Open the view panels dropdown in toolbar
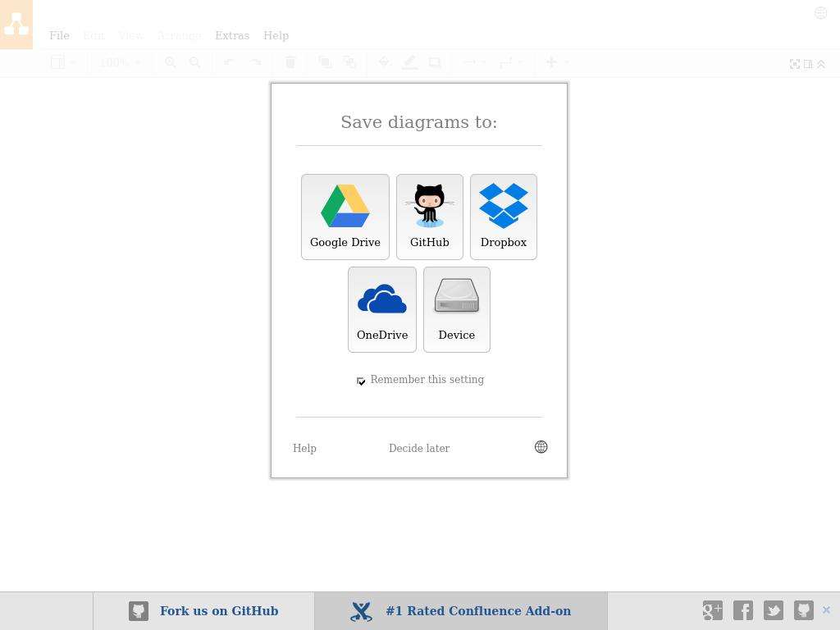Screen dimensions: 840x630 (x=62, y=62)
